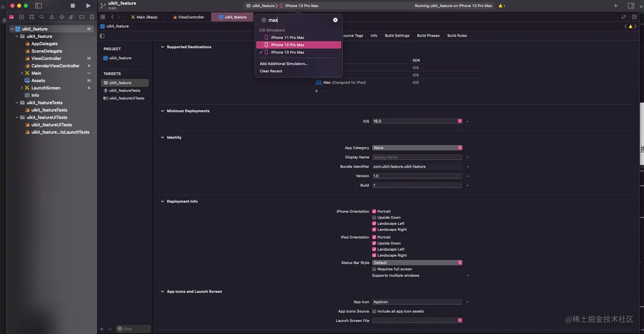Go forward in editor history
The image size is (644, 334).
118,17
